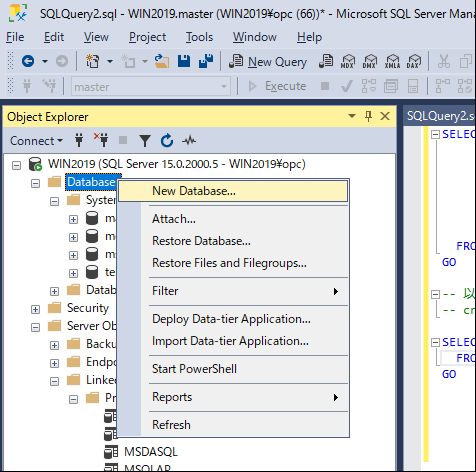Click the Save All icon
The width and height of the screenshot is (476, 472).
coord(206,61)
